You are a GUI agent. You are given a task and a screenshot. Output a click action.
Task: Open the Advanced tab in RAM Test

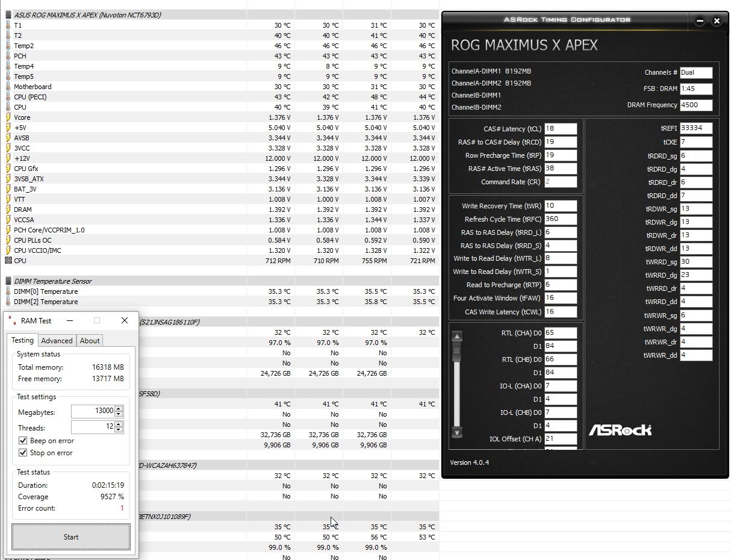click(x=57, y=341)
